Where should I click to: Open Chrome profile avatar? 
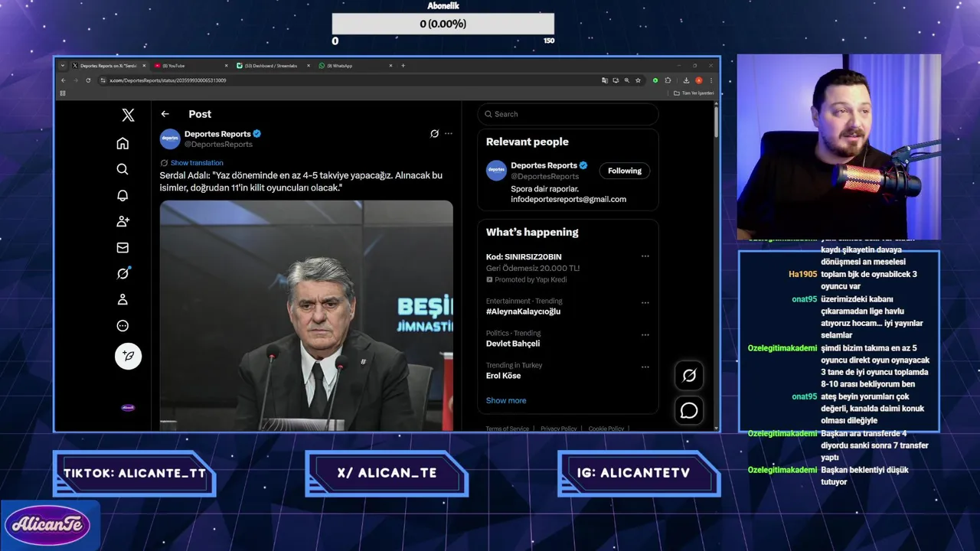tap(698, 80)
